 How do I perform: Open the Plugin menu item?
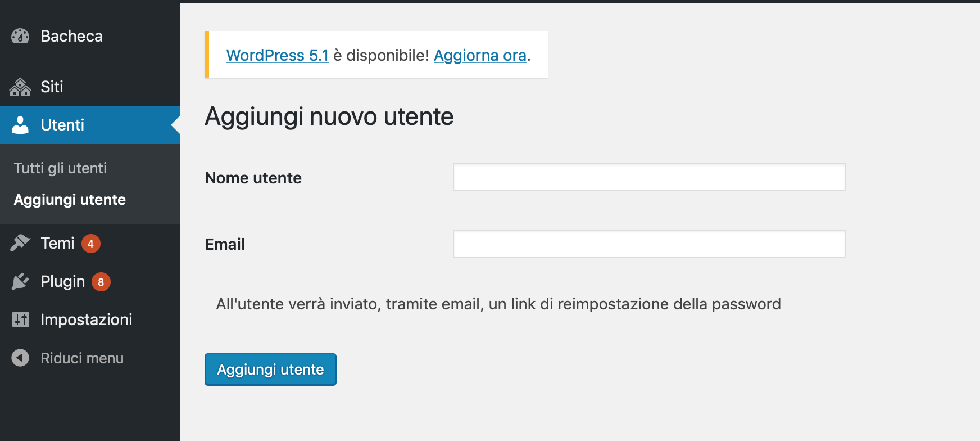point(90,281)
